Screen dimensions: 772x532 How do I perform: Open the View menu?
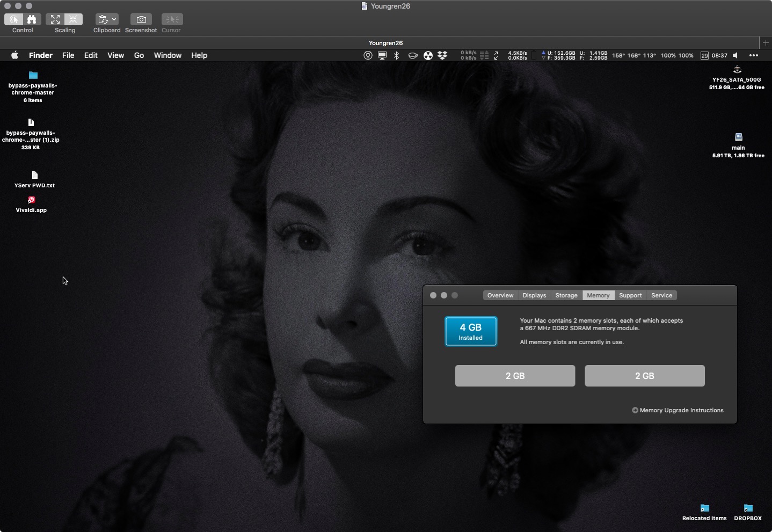point(115,55)
